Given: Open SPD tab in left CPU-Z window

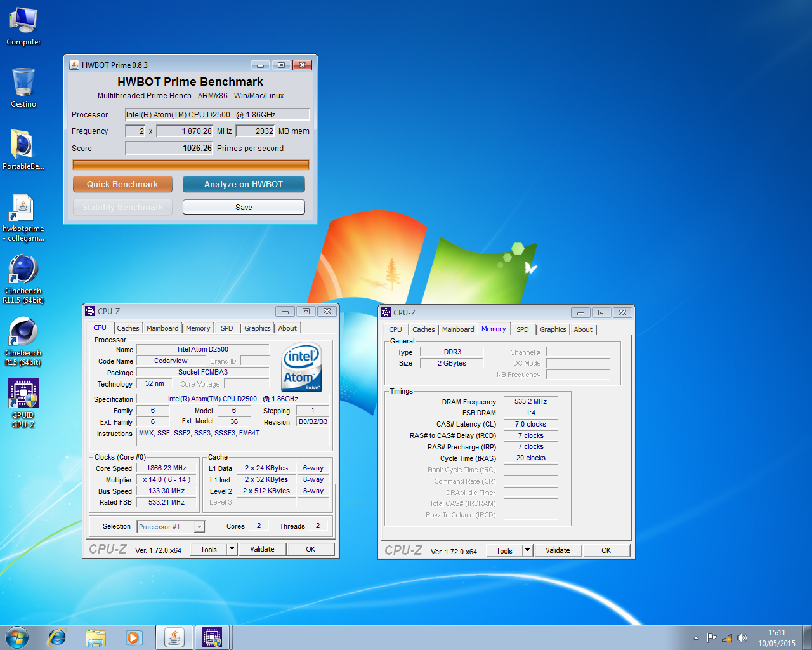Looking at the screenshot, I should (x=227, y=328).
